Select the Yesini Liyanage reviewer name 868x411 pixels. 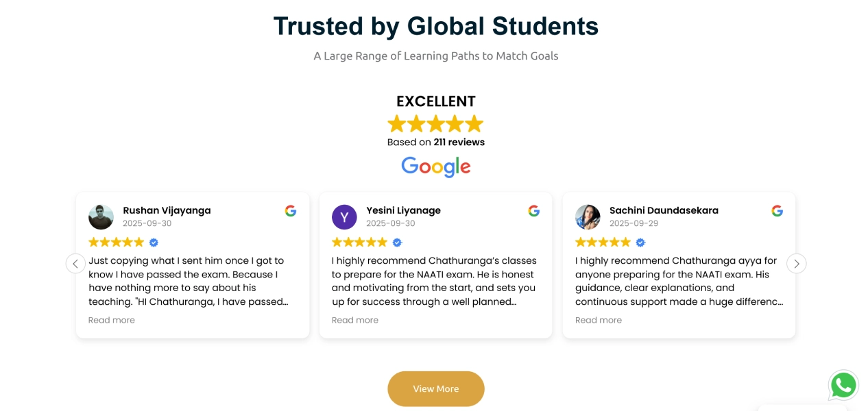click(x=403, y=210)
